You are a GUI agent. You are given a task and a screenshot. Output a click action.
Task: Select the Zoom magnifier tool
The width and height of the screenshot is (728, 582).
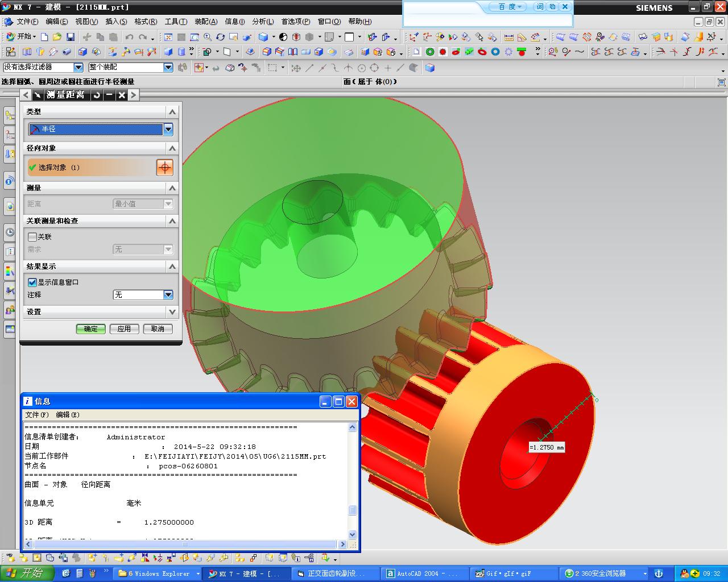(208, 37)
